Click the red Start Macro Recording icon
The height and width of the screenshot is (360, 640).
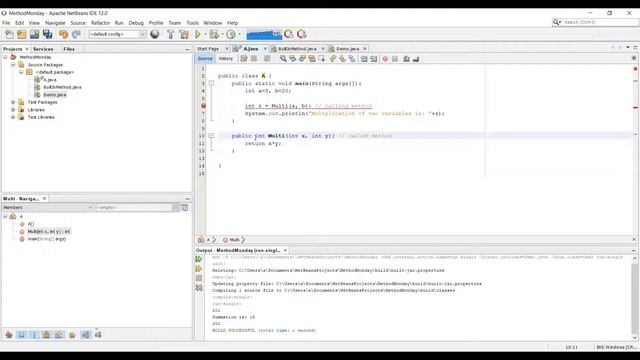pos(385,59)
